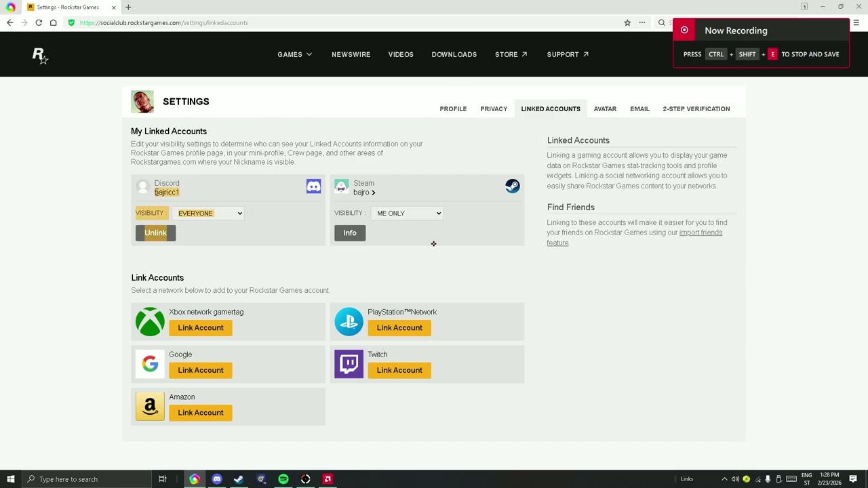Select the Linked Accounts tab
Image resolution: width=868 pixels, height=488 pixels.
551,108
